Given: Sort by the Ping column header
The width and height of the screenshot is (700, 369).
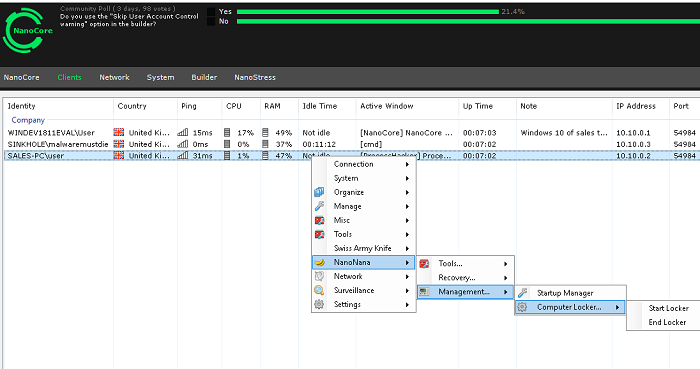Looking at the screenshot, I should (x=199, y=106).
